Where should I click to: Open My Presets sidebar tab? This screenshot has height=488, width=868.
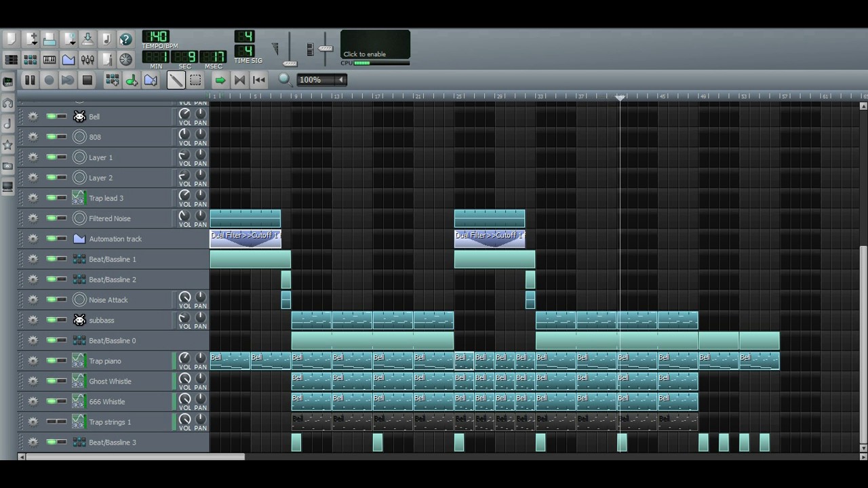point(8,145)
